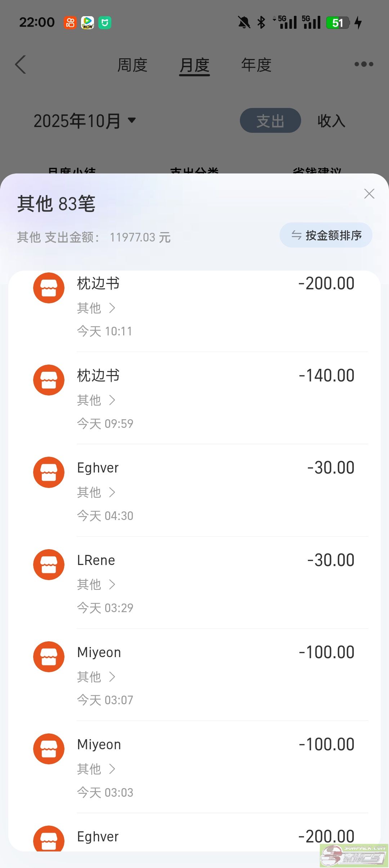This screenshot has height=868, width=389.
Task: Open the three-dot more options menu
Action: [364, 64]
